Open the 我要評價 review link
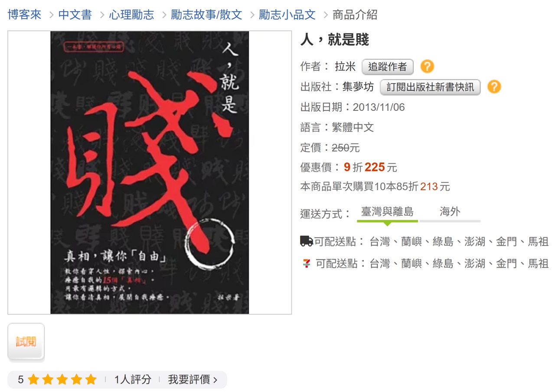555x392 pixels. tap(193, 380)
